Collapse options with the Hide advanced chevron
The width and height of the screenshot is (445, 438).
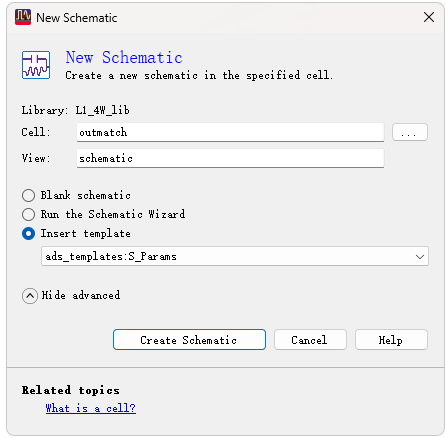(x=30, y=296)
